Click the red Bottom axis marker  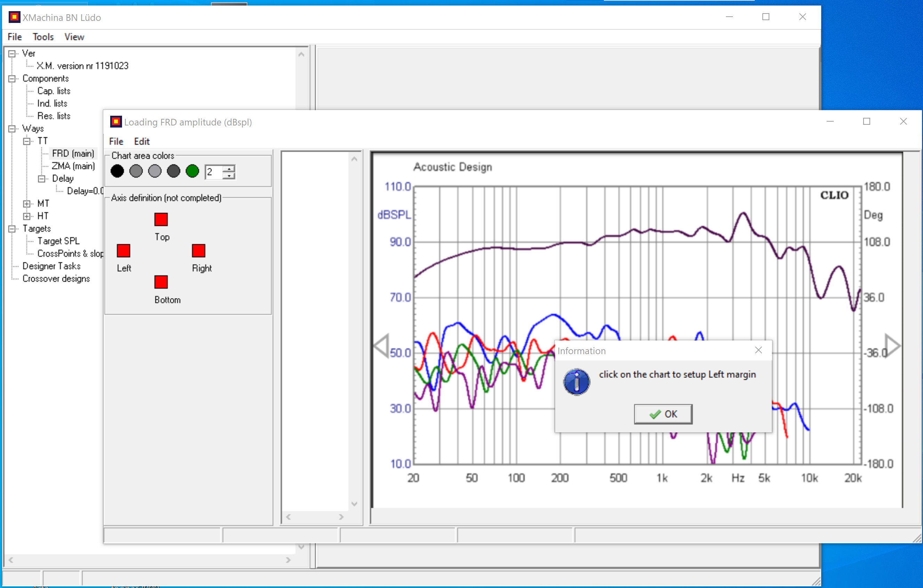click(x=161, y=282)
